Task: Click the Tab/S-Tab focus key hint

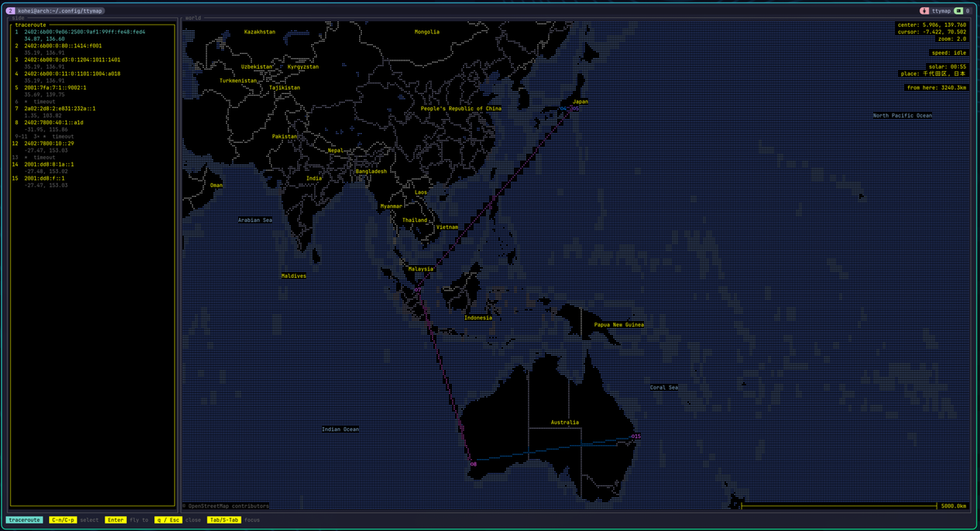Action: pyautogui.click(x=234, y=520)
